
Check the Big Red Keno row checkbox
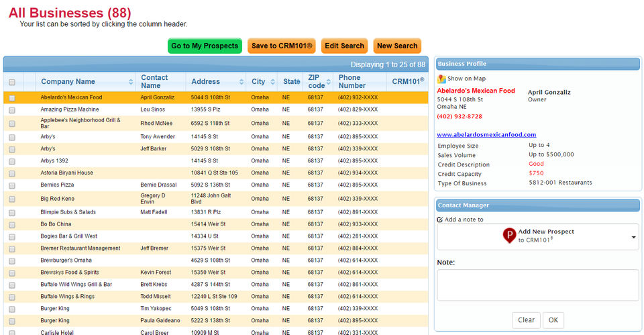pos(12,199)
